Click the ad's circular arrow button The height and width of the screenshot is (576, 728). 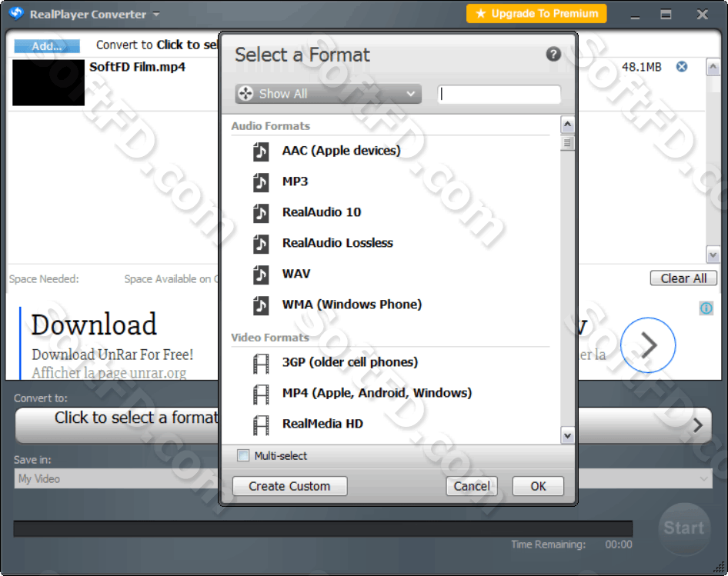[x=648, y=345]
